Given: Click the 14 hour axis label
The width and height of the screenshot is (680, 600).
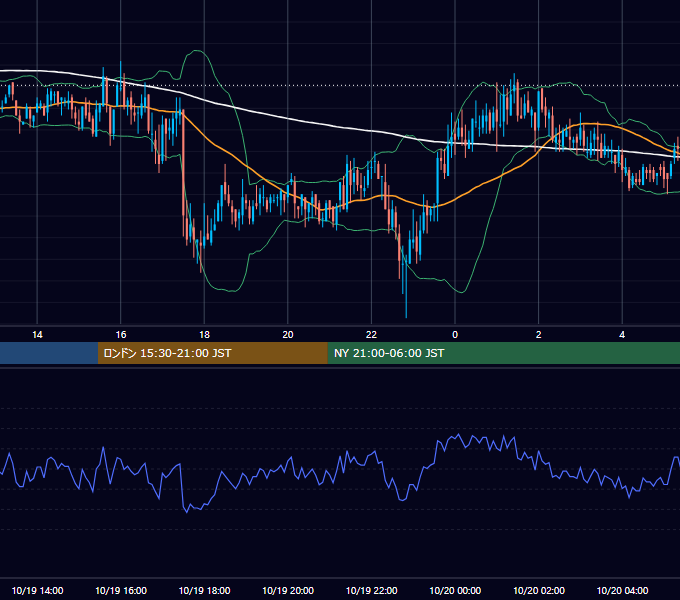Looking at the screenshot, I should pos(37,335).
